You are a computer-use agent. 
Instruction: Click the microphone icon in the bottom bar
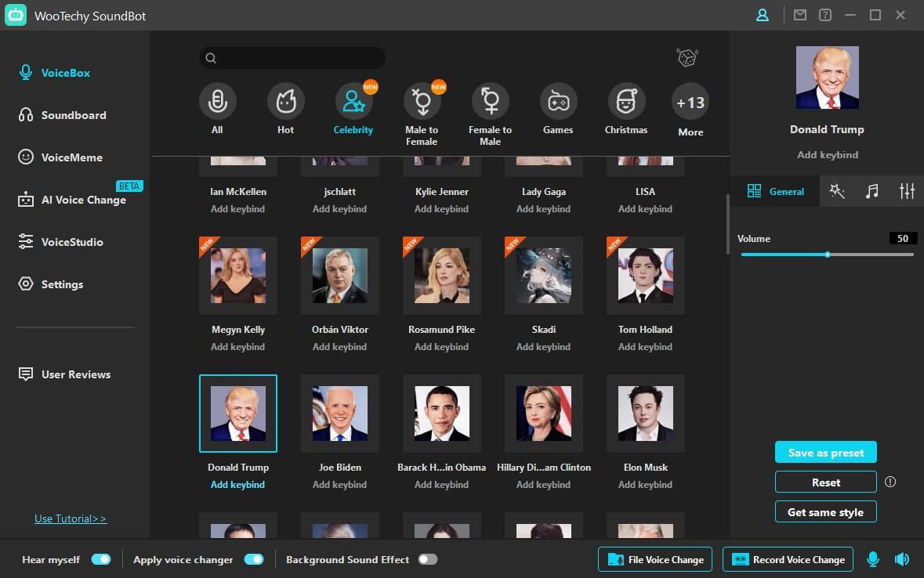(872, 559)
